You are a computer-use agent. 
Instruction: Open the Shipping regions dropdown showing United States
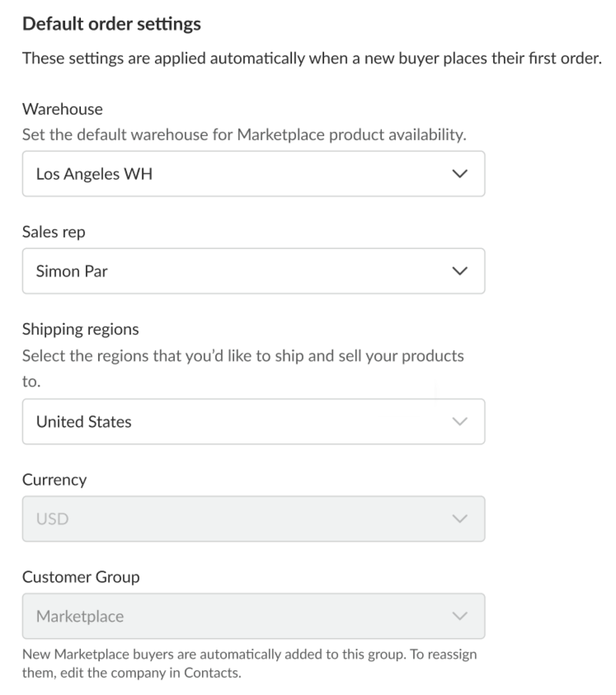coord(253,421)
